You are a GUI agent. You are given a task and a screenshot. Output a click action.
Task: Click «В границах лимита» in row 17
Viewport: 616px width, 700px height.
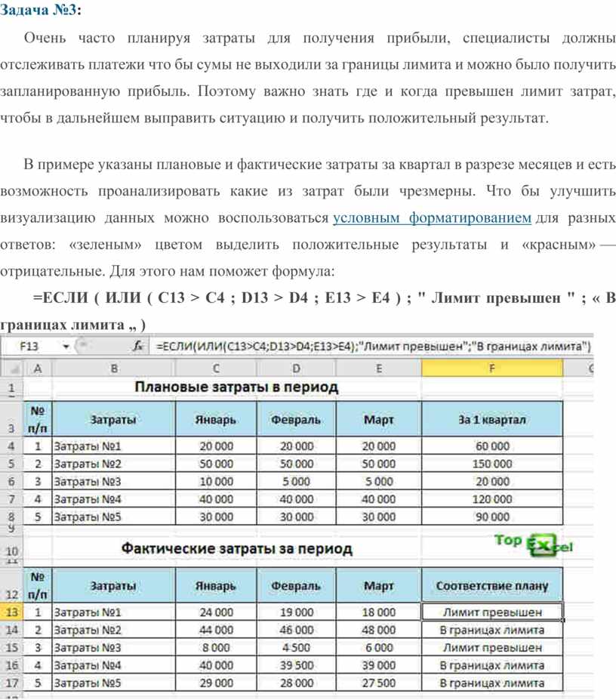[x=492, y=683]
